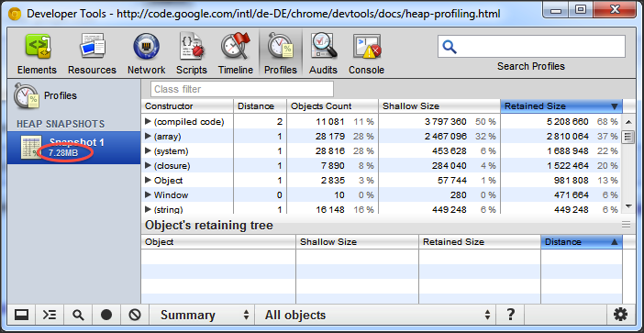The image size is (644, 333).
Task: Click the Snapshot 1 table icon
Action: coord(31,148)
